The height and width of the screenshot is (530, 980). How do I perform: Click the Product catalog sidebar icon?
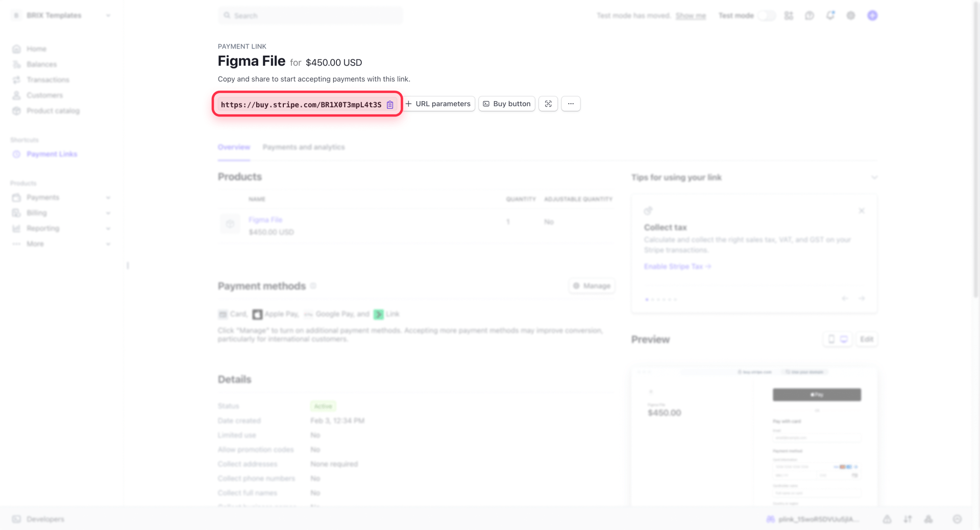pyautogui.click(x=16, y=111)
